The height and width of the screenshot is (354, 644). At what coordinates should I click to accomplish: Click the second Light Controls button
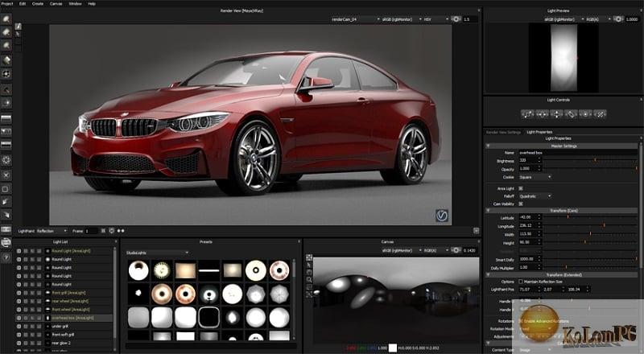coord(542,114)
